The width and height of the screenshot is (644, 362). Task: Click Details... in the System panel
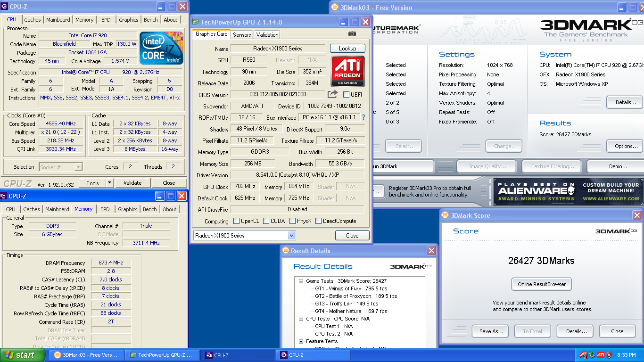click(626, 102)
